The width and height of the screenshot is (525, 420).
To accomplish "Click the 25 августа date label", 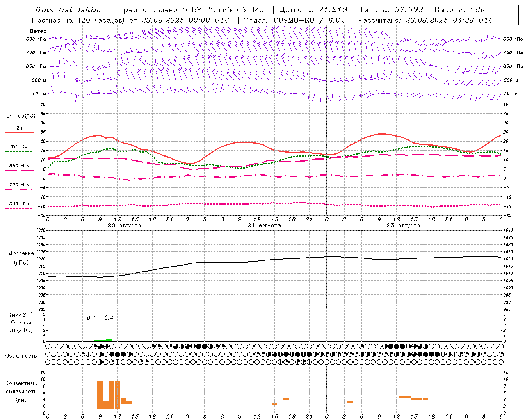I will click(404, 226).
